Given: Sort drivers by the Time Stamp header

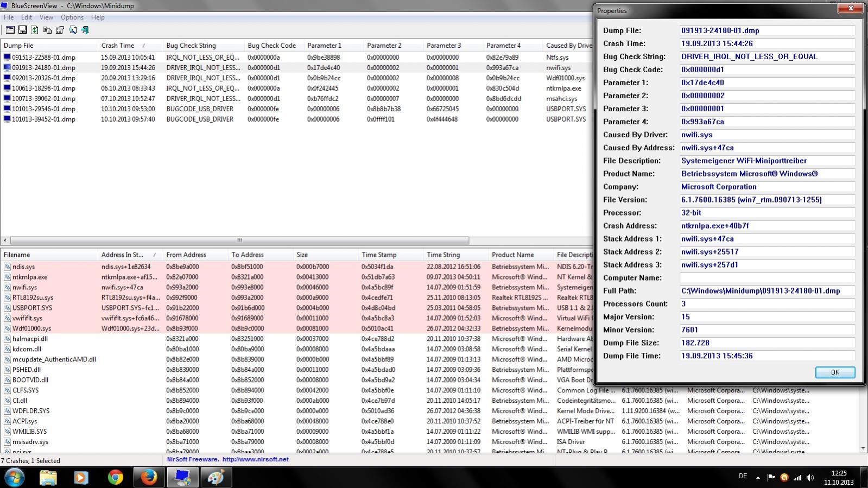Looking at the screenshot, I should tap(391, 255).
